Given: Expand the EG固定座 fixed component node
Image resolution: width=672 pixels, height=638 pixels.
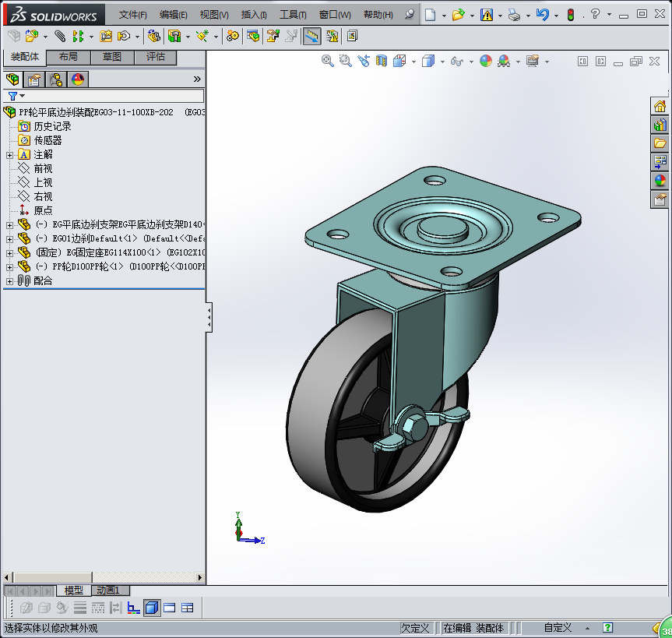Looking at the screenshot, I should 9,253.
